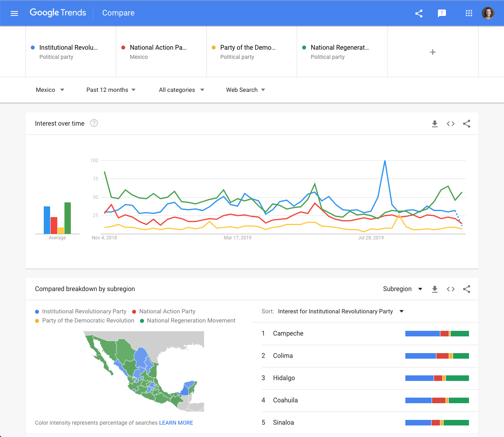Add a comparison term with plus icon
The image size is (504, 437).
(433, 52)
